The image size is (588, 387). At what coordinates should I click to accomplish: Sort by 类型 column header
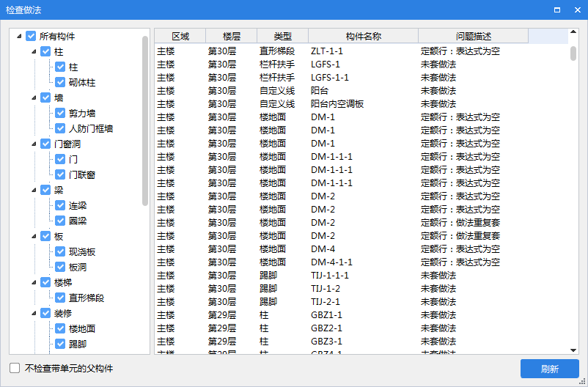tap(283, 36)
